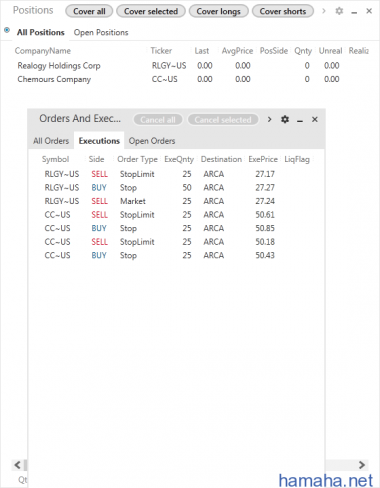Sort positions by Last column
This screenshot has width=380, height=488.
click(x=202, y=51)
